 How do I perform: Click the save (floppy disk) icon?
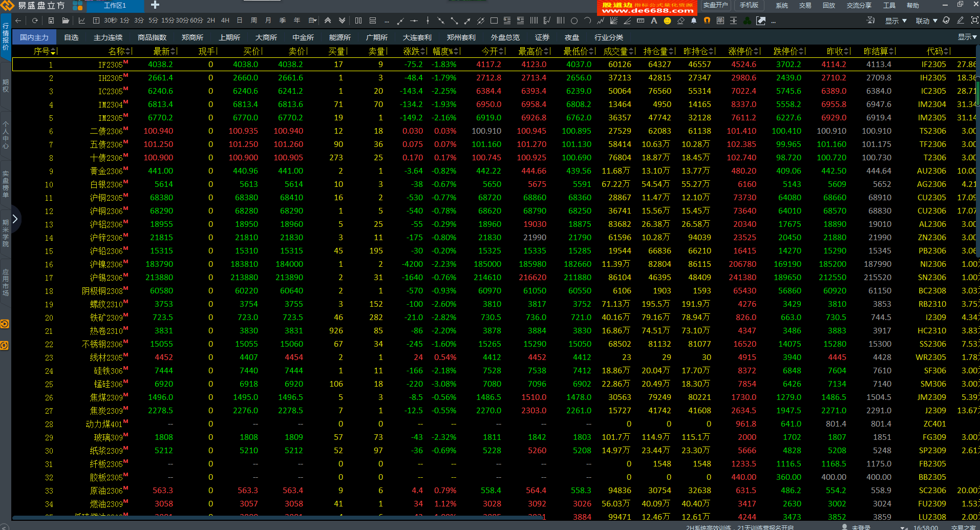click(51, 21)
